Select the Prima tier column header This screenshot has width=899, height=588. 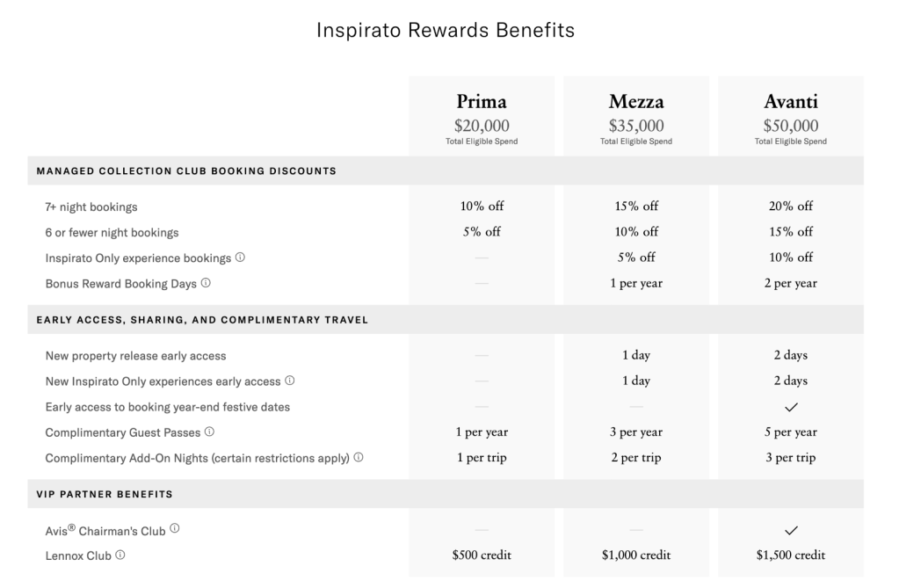[482, 102]
